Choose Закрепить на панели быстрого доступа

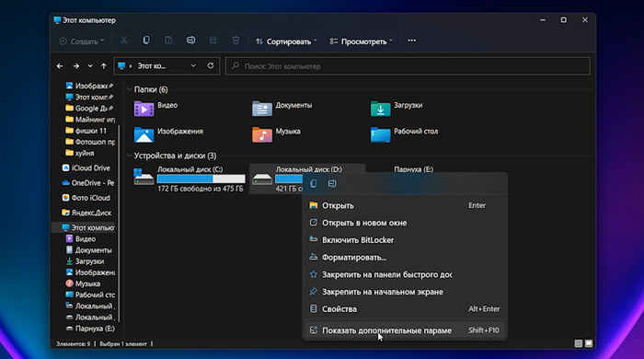pos(405,274)
